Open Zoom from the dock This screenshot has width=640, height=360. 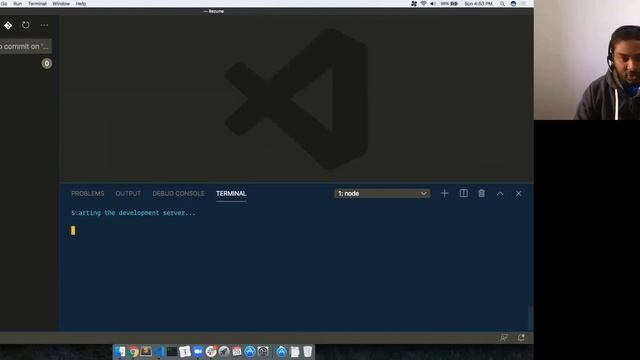click(x=198, y=351)
